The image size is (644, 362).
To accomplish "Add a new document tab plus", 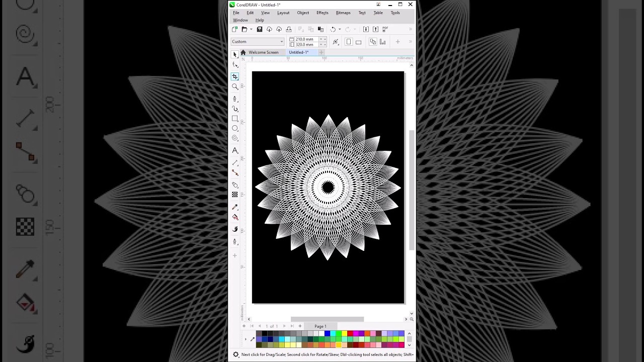I will pos(321,52).
